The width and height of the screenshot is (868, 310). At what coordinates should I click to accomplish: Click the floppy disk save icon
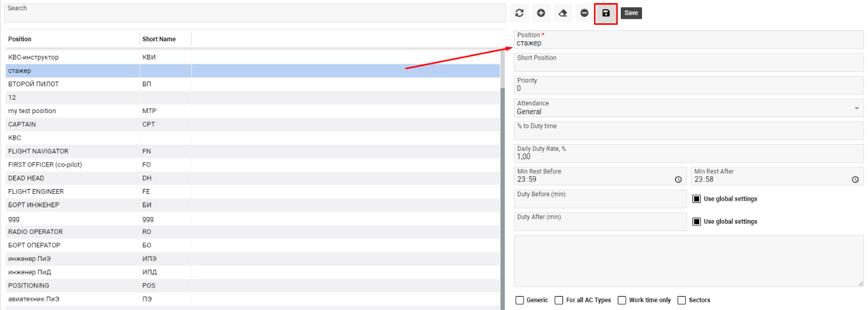coord(606,13)
